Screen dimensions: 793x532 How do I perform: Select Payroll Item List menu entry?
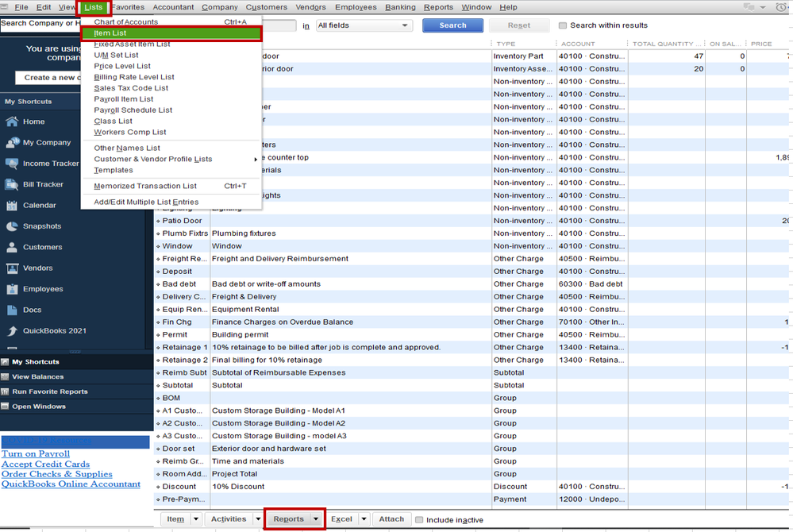pyautogui.click(x=171, y=99)
